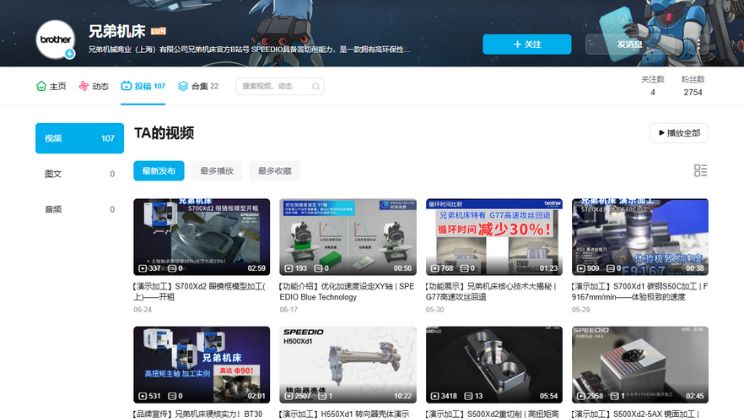
Task: Click 关注数 following count
Action: click(x=652, y=86)
